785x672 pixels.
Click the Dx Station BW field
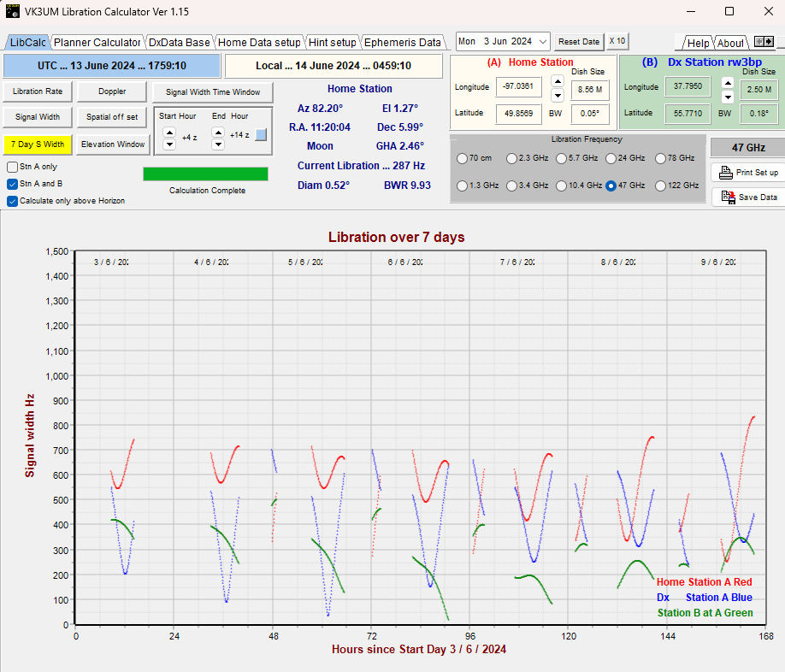(759, 114)
